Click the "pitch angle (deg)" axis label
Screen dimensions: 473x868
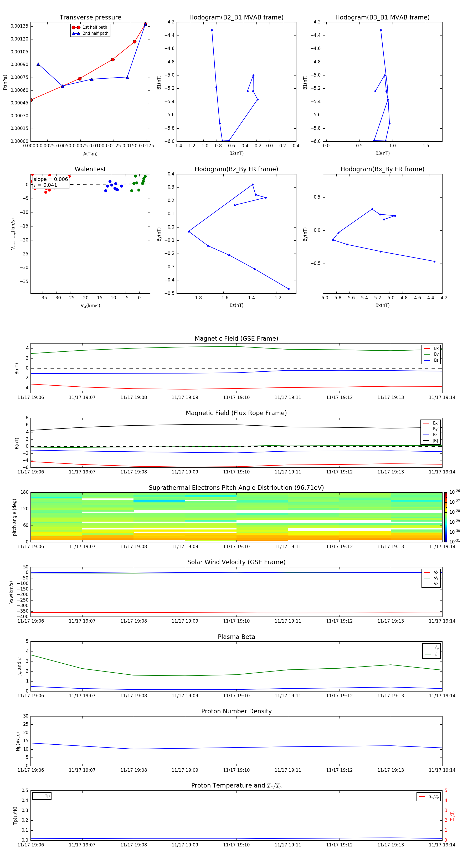tap(14, 517)
